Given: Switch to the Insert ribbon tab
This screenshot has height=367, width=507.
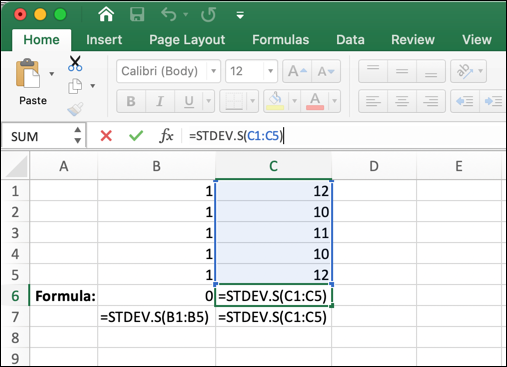Looking at the screenshot, I should [x=104, y=40].
